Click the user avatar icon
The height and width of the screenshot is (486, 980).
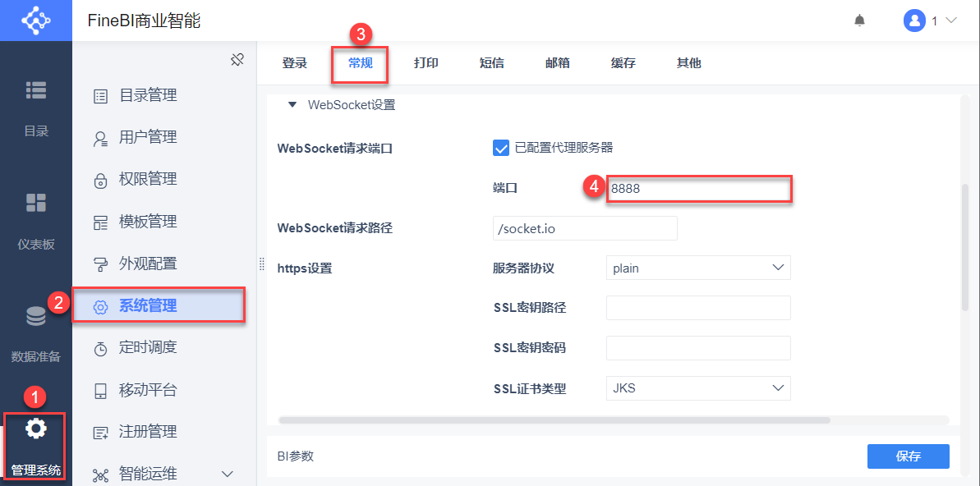[x=914, y=21]
